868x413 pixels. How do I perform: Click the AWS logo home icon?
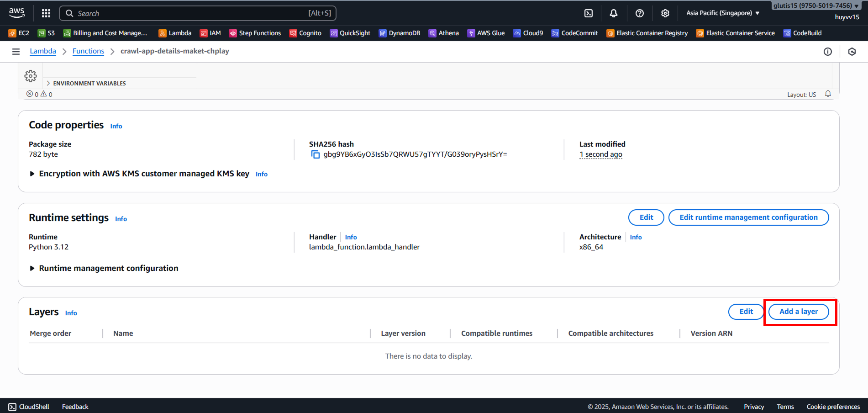17,13
